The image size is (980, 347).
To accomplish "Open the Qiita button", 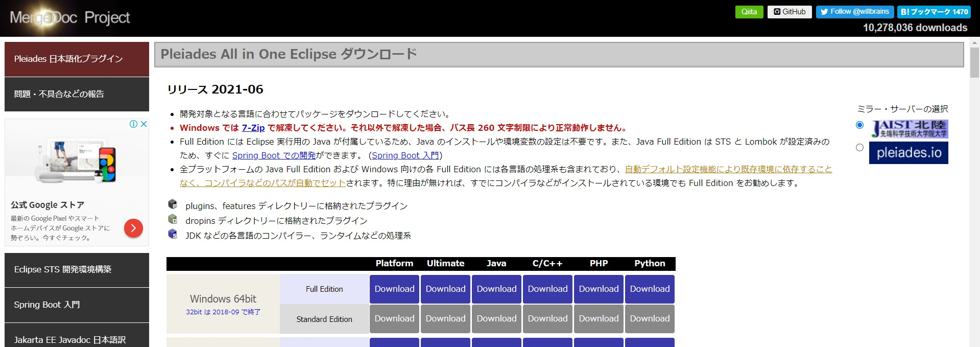I will (x=749, y=12).
